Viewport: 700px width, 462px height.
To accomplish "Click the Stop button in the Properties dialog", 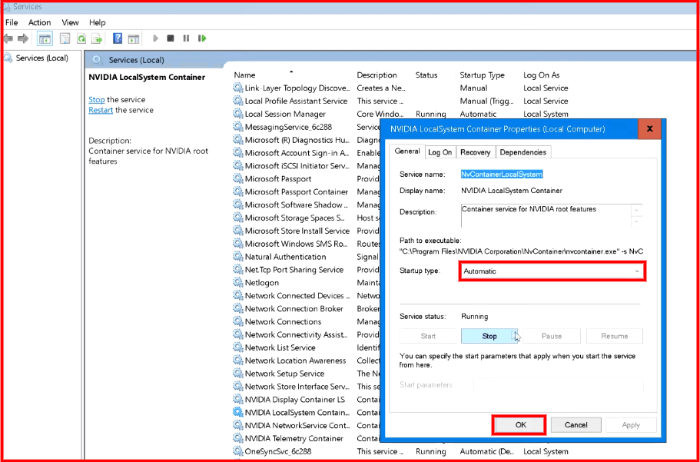I will coord(489,336).
